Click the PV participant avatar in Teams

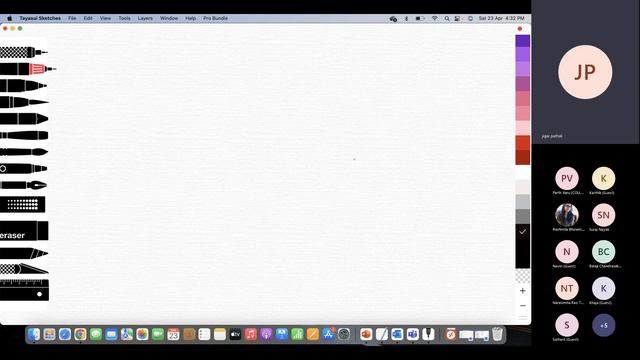[x=567, y=178]
